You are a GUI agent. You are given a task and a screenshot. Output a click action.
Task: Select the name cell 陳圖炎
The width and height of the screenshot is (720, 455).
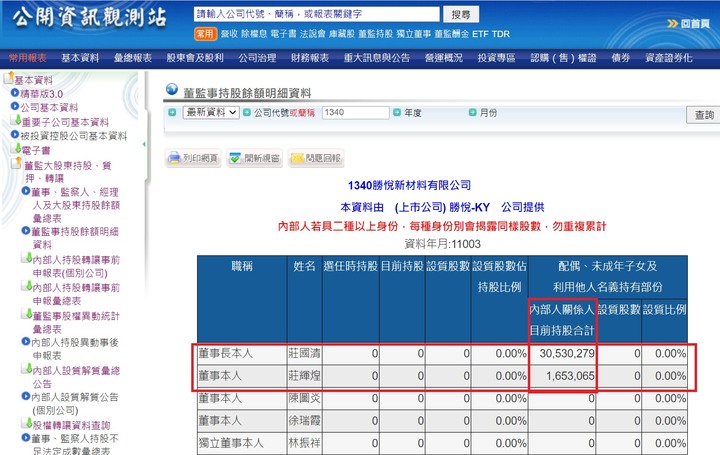pyautogui.click(x=304, y=398)
